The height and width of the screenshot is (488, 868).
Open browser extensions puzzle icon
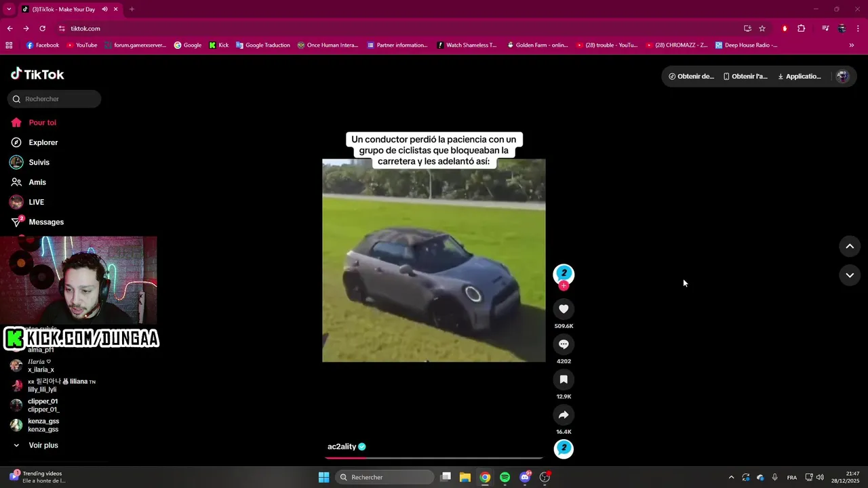tap(801, 28)
